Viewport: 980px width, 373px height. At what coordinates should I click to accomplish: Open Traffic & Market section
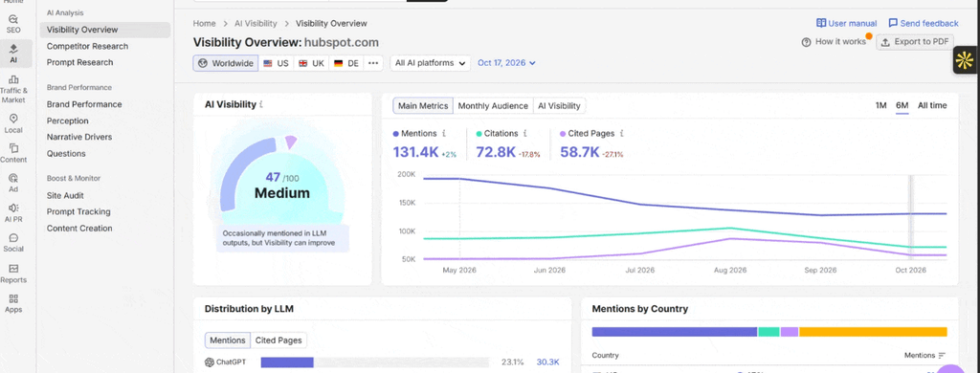(13, 89)
